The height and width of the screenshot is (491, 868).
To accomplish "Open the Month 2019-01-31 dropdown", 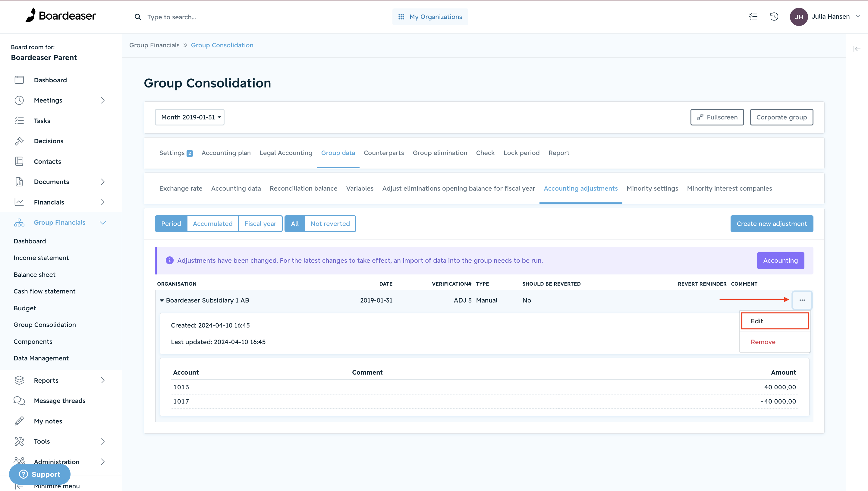I will (x=190, y=117).
